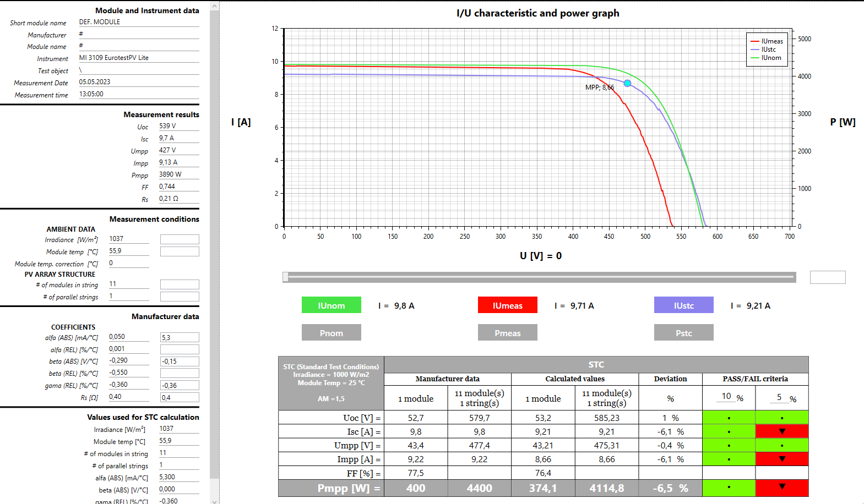
Task: Click the empty box beside Module temp
Action: pyautogui.click(x=180, y=251)
